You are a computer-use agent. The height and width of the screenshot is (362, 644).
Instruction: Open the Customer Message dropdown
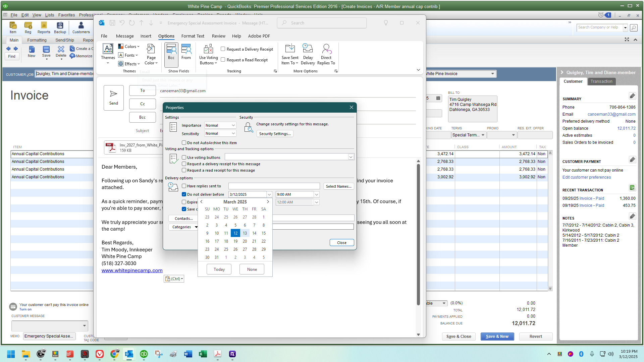click(x=84, y=325)
